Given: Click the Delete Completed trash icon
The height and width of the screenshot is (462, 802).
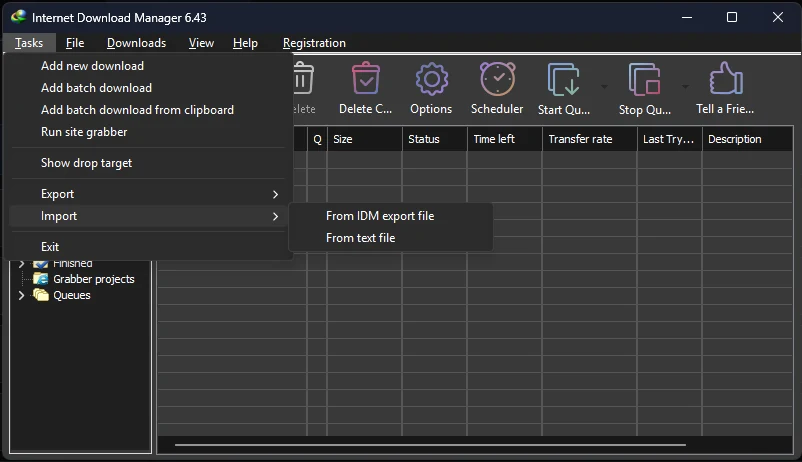Looking at the screenshot, I should point(366,78).
